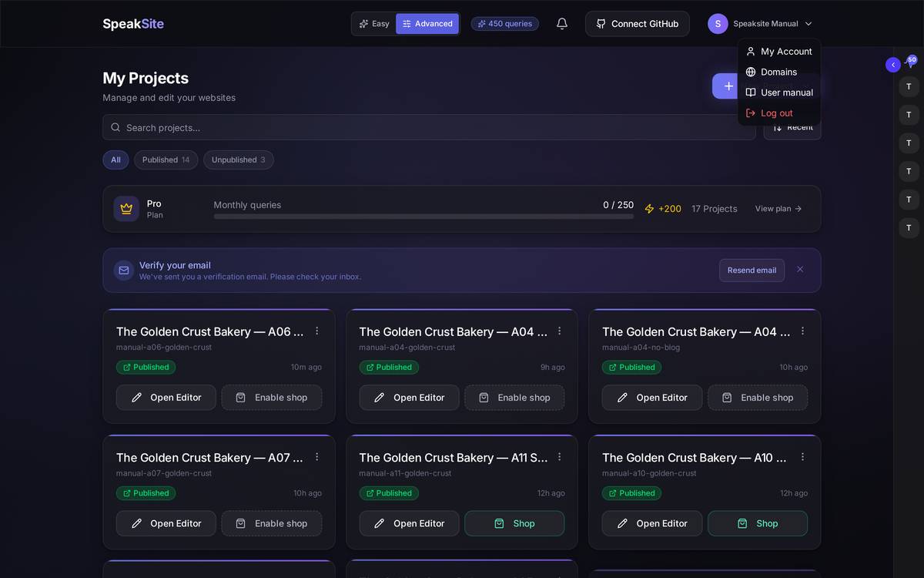
Task: Open the Recent sort dropdown
Action: pos(792,127)
